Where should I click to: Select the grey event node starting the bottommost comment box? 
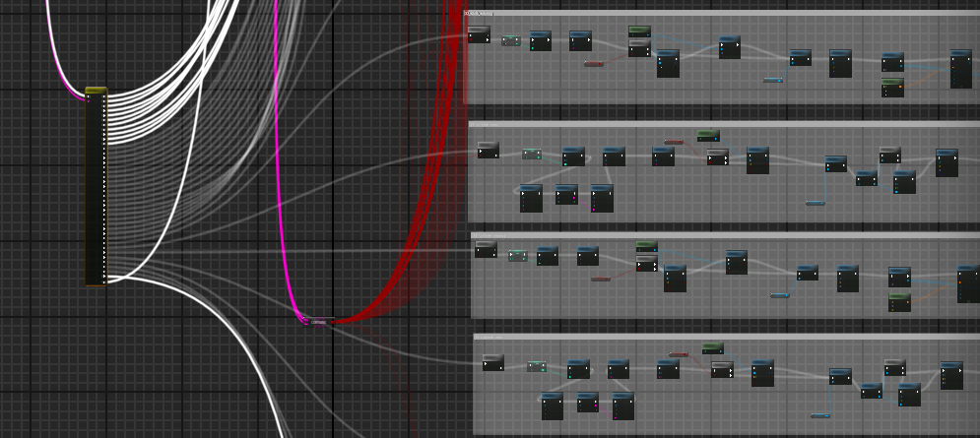click(x=493, y=362)
